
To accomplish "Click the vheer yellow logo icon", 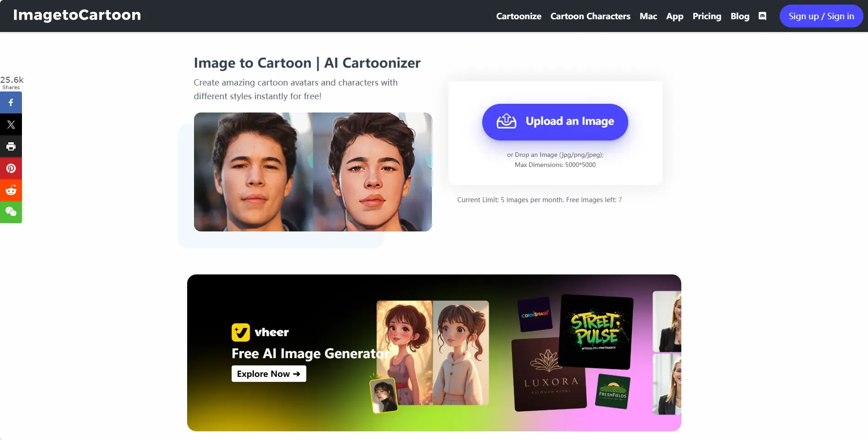I will point(241,333).
